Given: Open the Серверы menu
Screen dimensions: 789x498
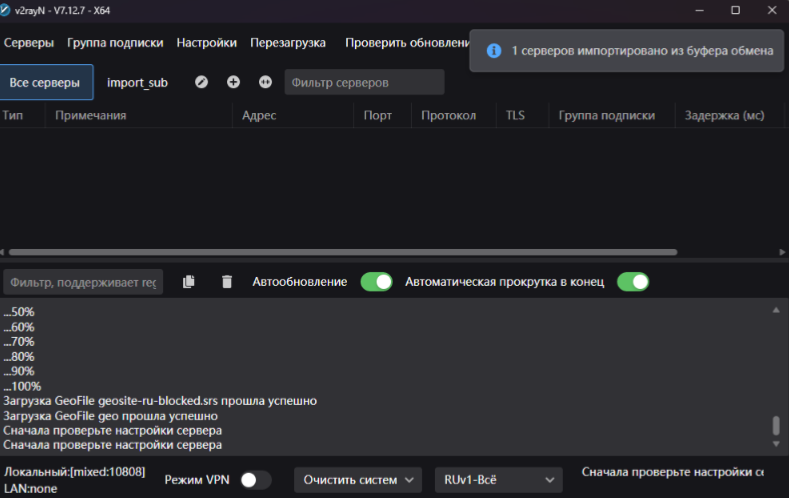Looking at the screenshot, I should [29, 43].
